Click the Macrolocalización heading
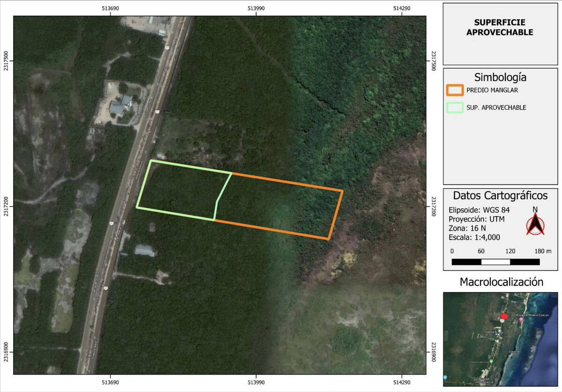562x392 pixels. coord(501,282)
